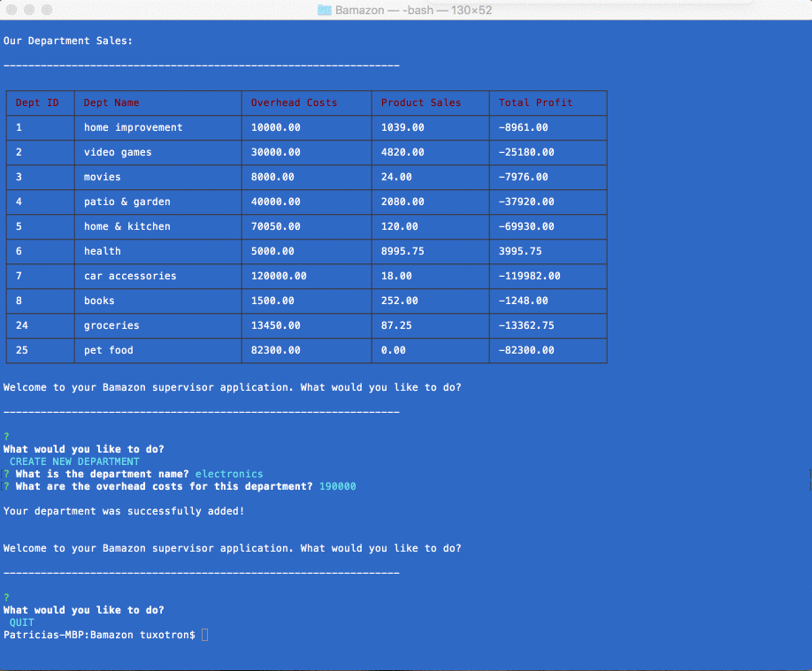Screen dimensions: 812x671
Task: Click the window zoom button
Action: (47, 10)
